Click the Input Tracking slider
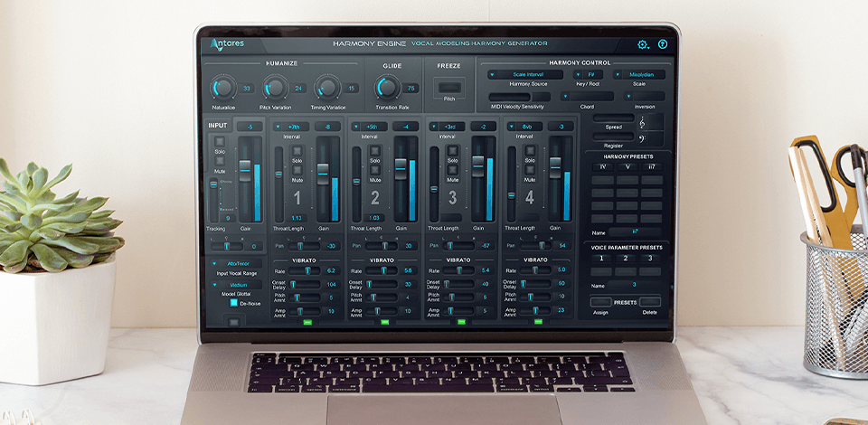The image size is (868, 425). pos(213,199)
